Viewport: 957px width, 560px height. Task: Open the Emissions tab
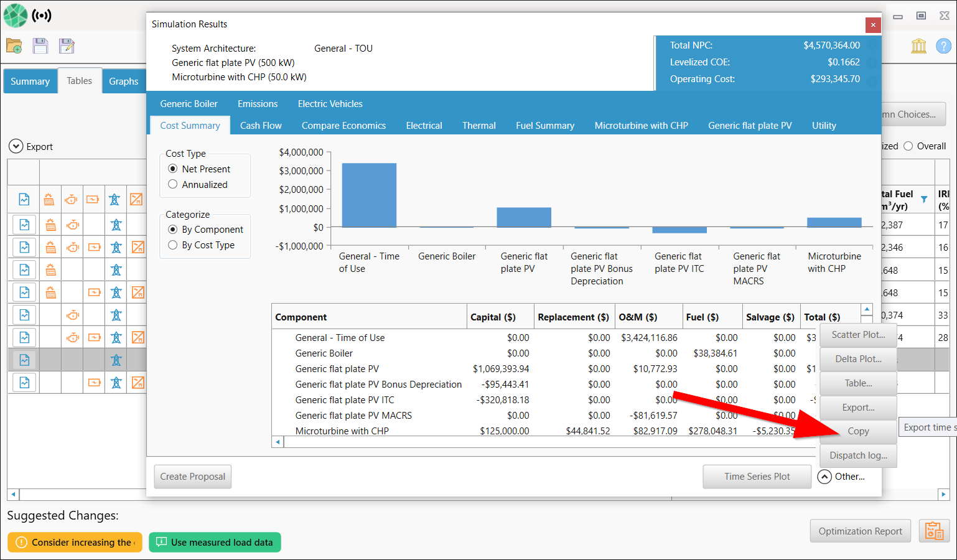258,104
